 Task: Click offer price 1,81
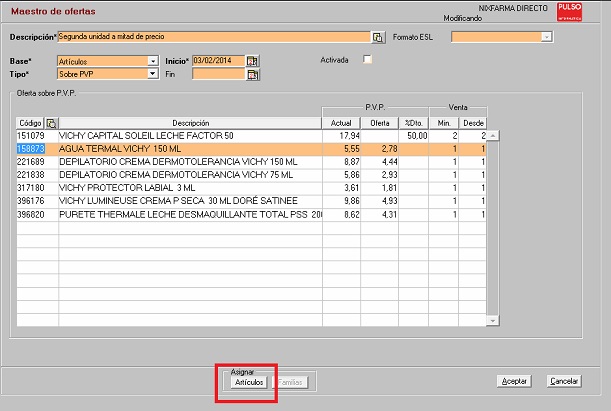coord(389,188)
